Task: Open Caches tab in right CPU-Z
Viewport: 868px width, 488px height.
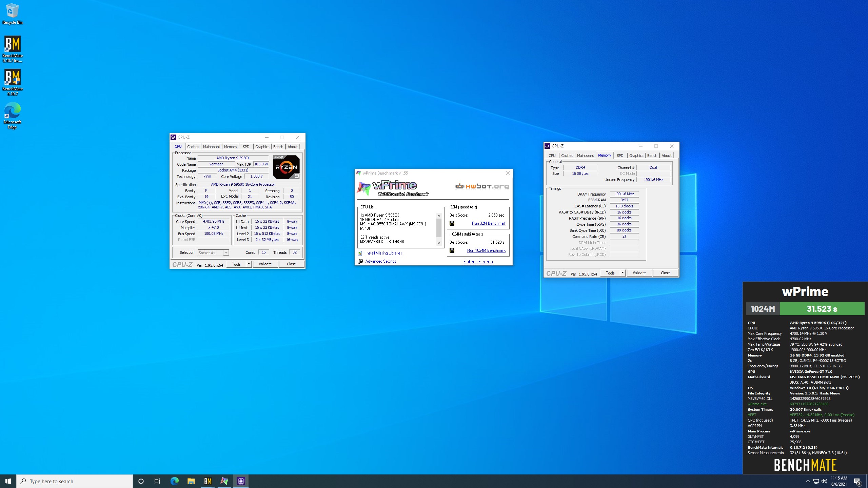Action: 567,156
